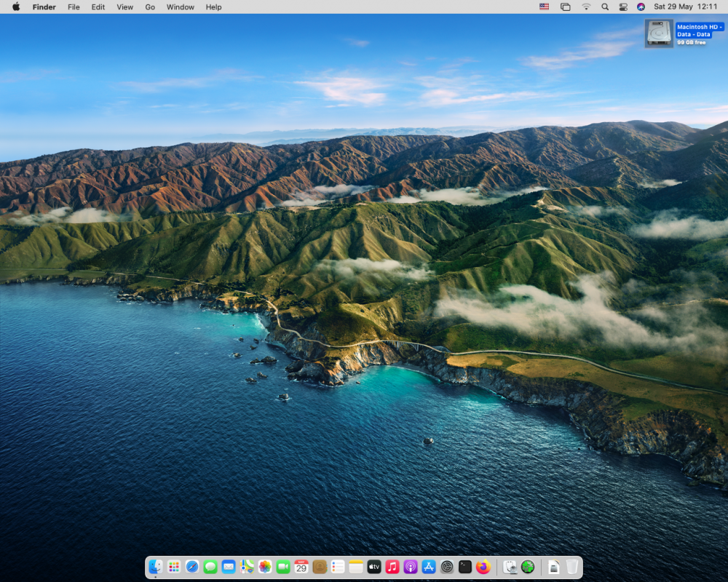Viewport: 728px width, 582px height.
Task: Open the US flag input source menu
Action: 544,7
